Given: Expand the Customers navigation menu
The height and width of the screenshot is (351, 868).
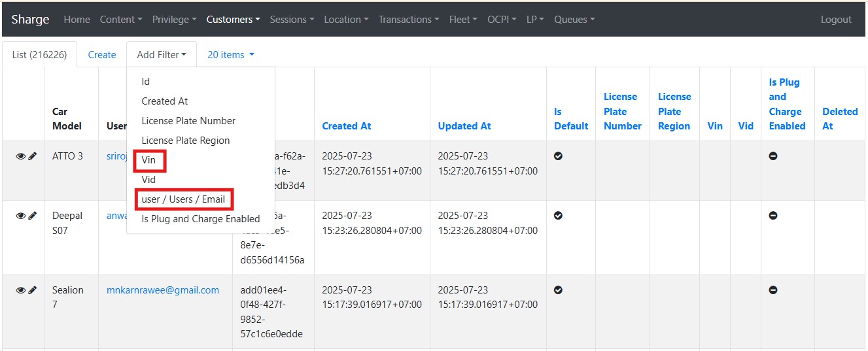Looking at the screenshot, I should click(233, 20).
